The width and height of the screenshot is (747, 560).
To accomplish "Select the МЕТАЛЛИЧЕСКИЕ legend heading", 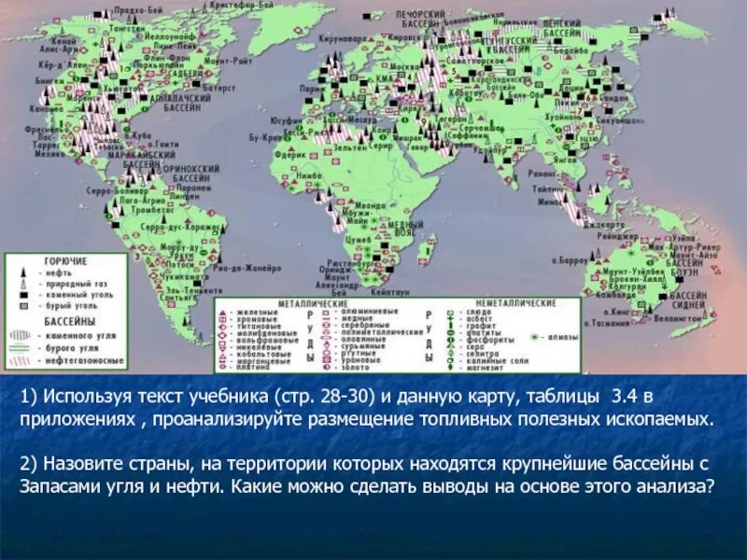I will (314, 304).
